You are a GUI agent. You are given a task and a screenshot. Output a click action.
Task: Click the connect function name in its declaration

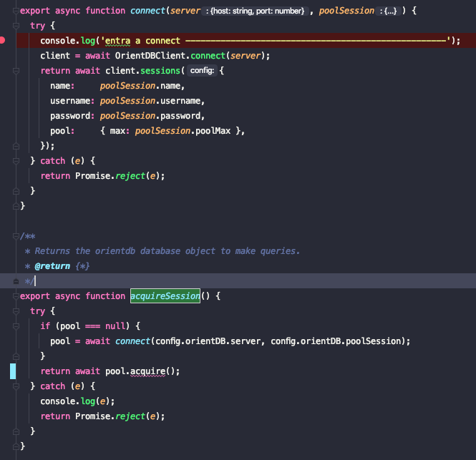pos(147,11)
